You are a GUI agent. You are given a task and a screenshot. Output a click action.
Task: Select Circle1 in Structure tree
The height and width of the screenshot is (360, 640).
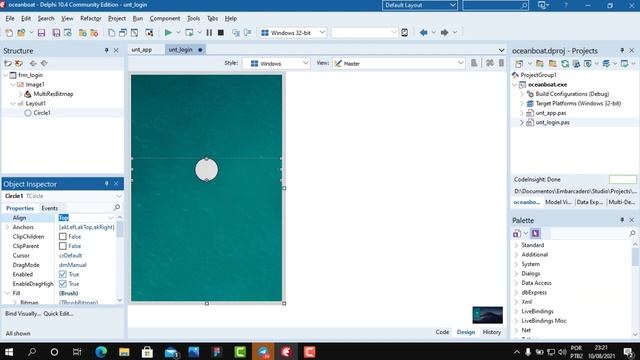[x=42, y=113]
